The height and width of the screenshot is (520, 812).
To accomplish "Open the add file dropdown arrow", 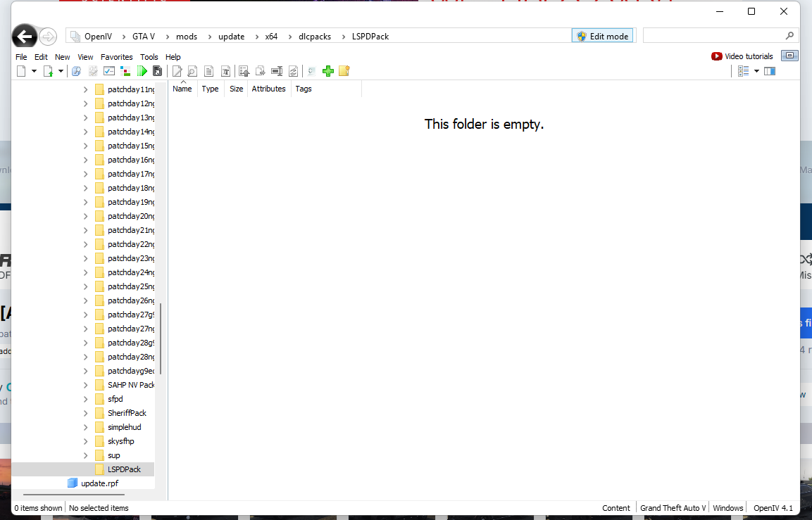I will (x=61, y=71).
